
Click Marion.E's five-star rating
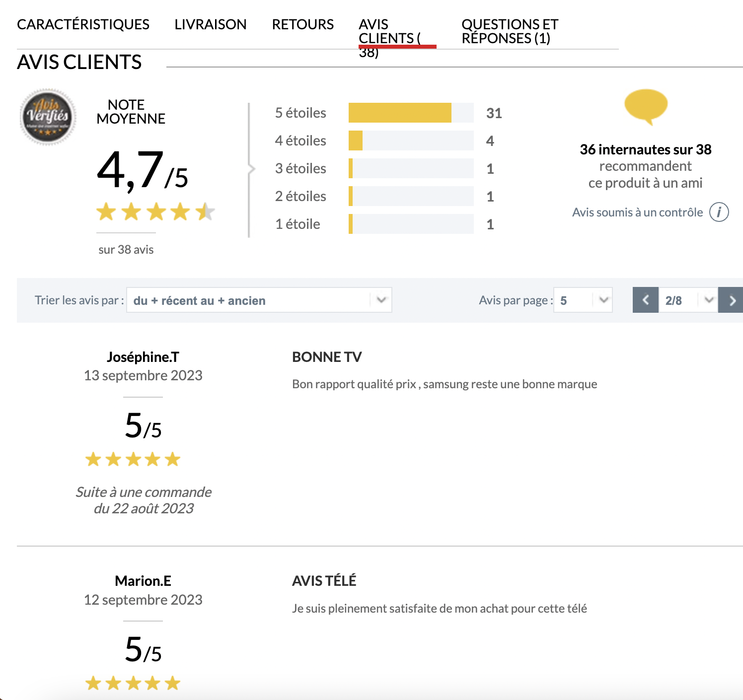tap(132, 683)
